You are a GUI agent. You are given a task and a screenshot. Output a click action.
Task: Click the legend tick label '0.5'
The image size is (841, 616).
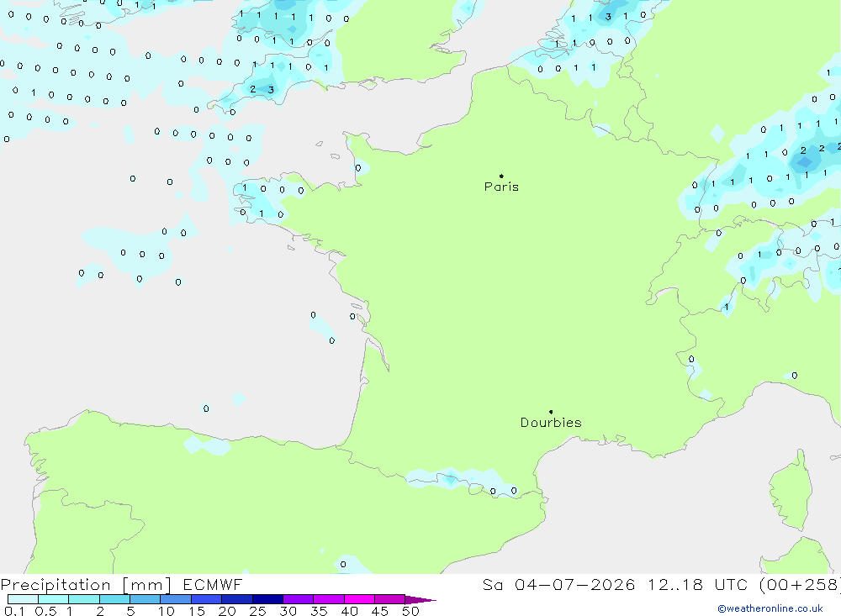pyautogui.click(x=45, y=611)
